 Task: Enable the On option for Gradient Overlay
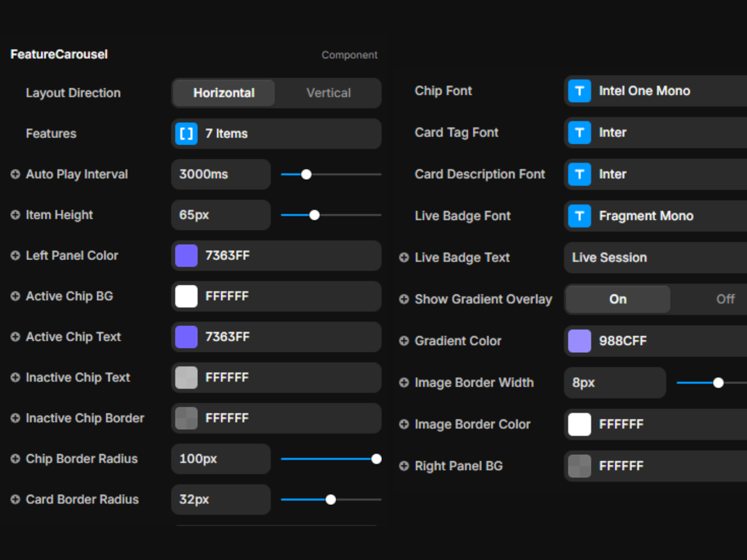(618, 299)
